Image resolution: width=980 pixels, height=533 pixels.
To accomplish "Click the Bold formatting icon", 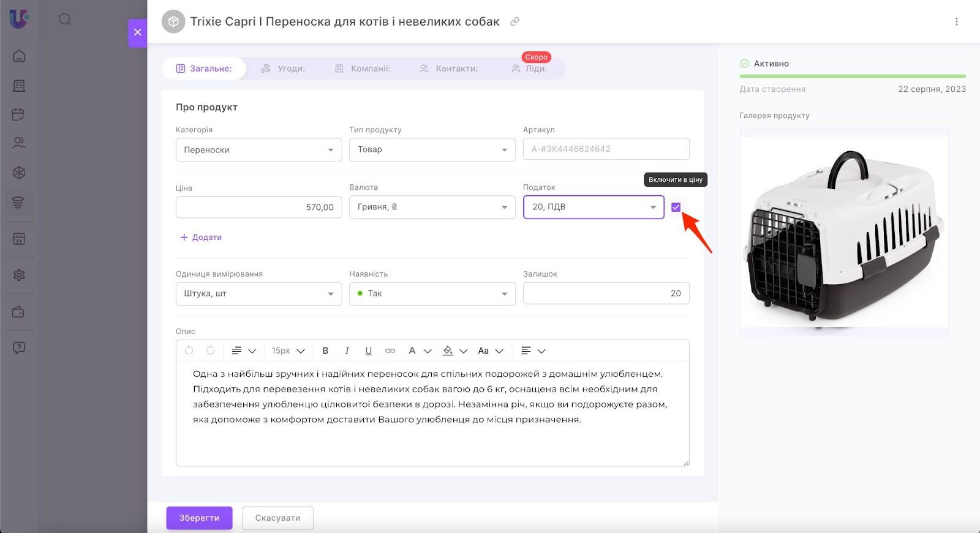I will click(325, 351).
